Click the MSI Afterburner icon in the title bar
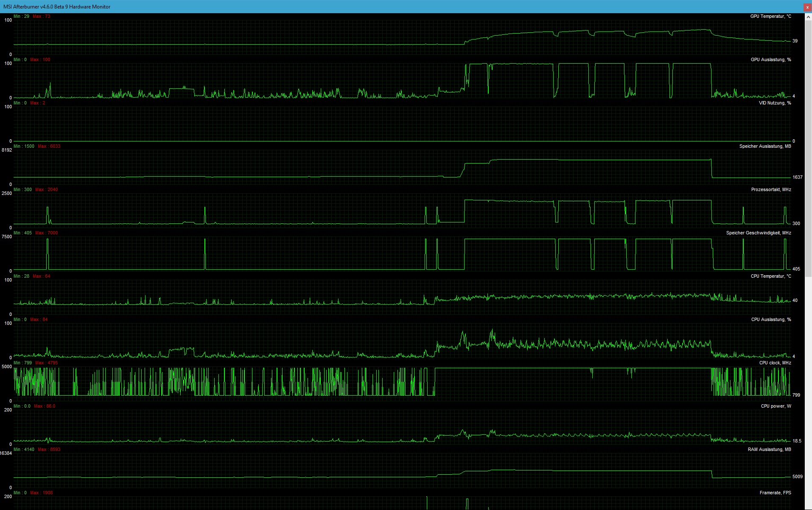812x510 pixels. pos(4,7)
